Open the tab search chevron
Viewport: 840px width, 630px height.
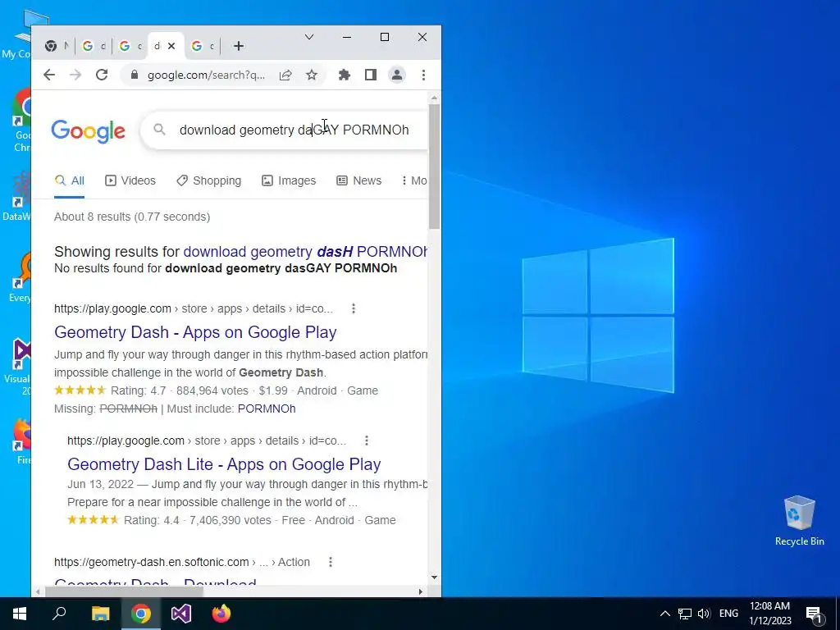pyautogui.click(x=309, y=37)
